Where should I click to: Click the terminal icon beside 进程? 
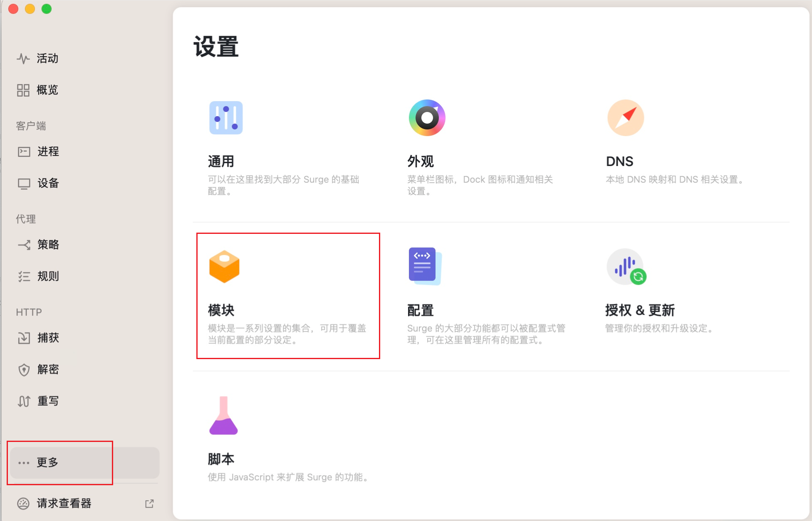point(24,152)
